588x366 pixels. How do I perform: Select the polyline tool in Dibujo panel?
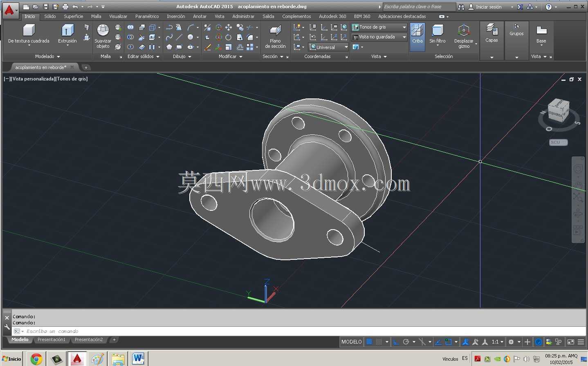click(x=169, y=27)
